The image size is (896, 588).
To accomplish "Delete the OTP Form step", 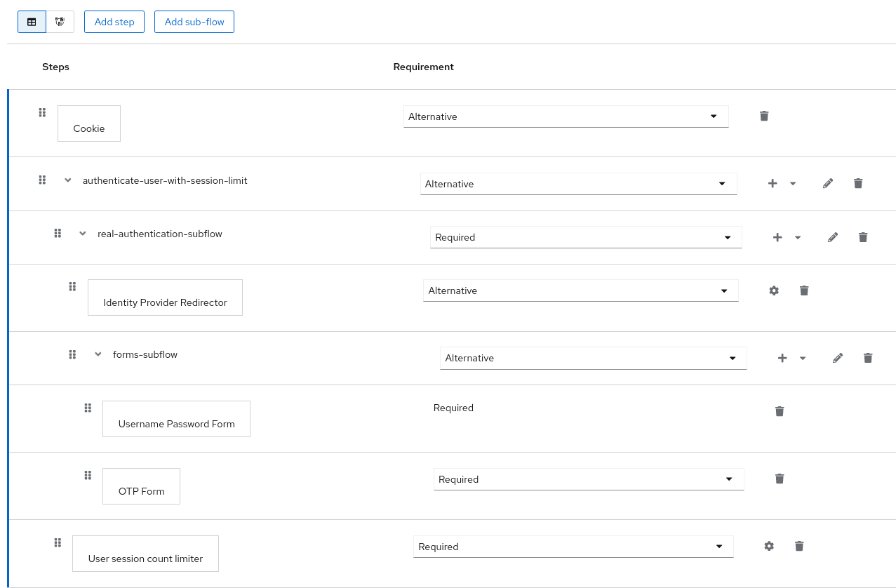I will [x=780, y=479].
